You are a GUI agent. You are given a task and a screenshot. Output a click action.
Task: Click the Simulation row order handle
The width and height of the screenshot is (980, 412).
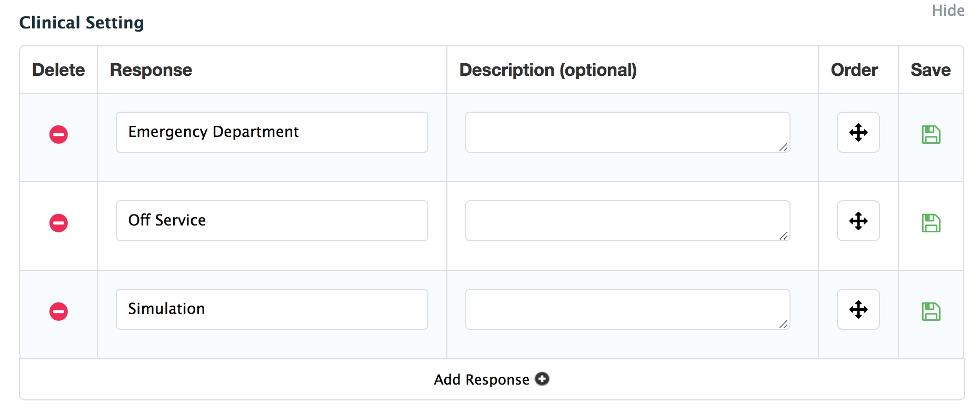858,309
